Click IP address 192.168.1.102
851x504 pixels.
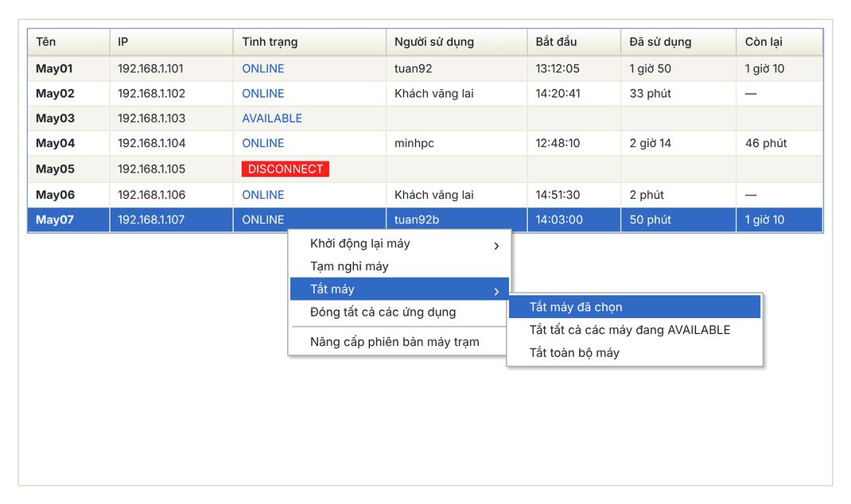[x=151, y=94]
